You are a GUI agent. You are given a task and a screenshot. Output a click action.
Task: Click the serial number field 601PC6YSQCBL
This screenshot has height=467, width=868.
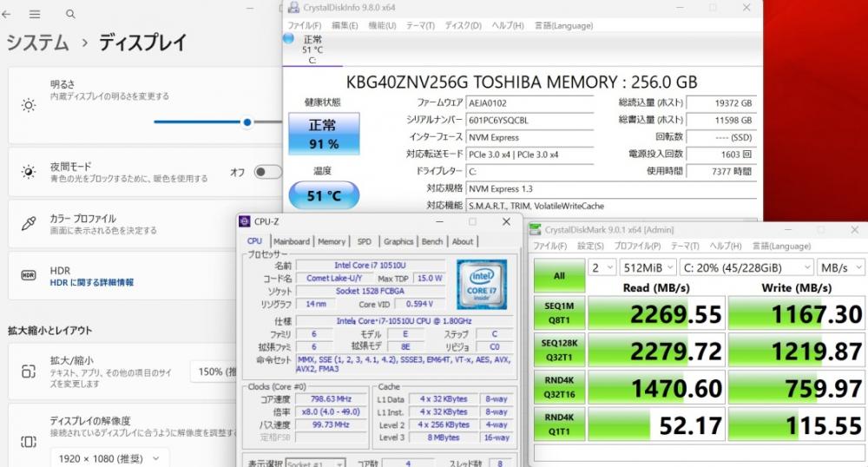tap(529, 120)
